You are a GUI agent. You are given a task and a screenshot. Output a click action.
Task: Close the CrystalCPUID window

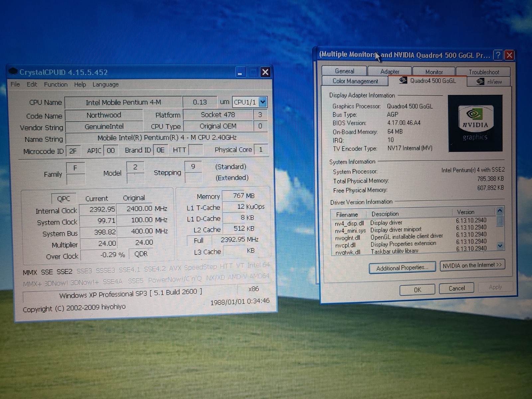tap(265, 72)
